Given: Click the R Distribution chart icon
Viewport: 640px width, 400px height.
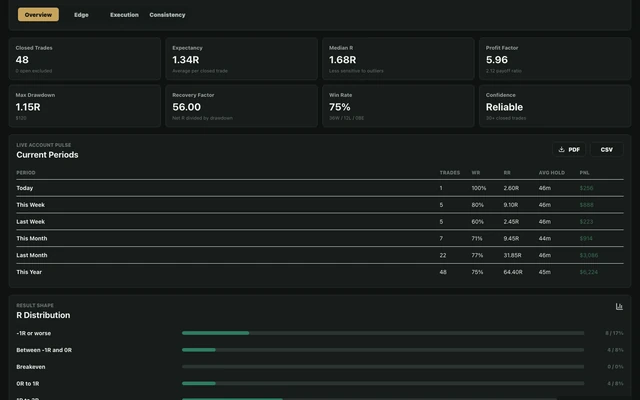Looking at the screenshot, I should pyautogui.click(x=619, y=307).
